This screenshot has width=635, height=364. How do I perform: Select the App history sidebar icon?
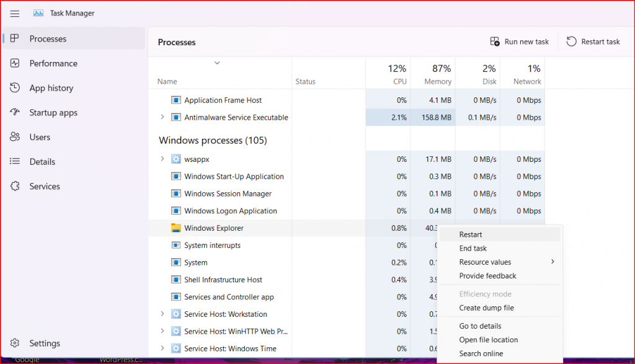click(x=15, y=88)
